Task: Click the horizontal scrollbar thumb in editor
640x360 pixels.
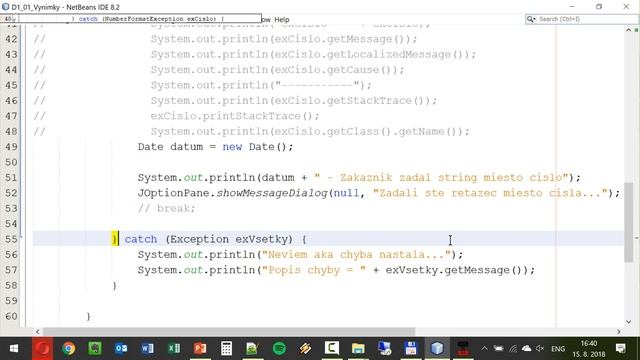Action: point(229,331)
